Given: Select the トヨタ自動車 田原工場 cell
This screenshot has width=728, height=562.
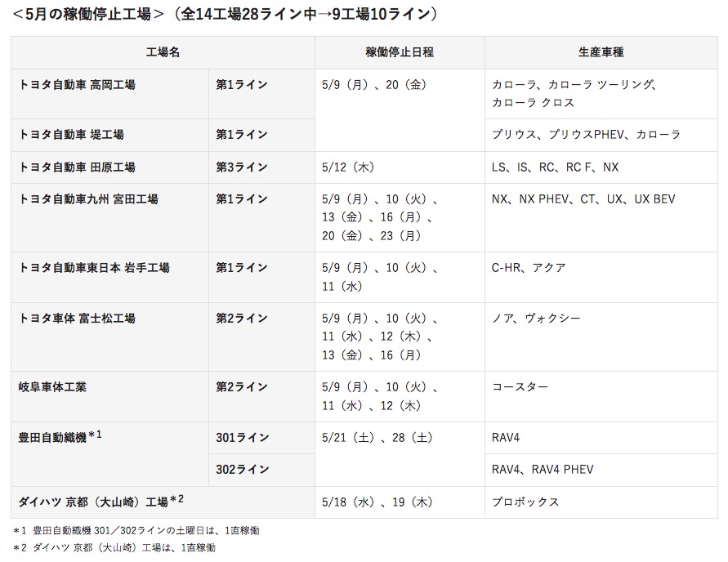Looking at the screenshot, I should tap(110, 167).
